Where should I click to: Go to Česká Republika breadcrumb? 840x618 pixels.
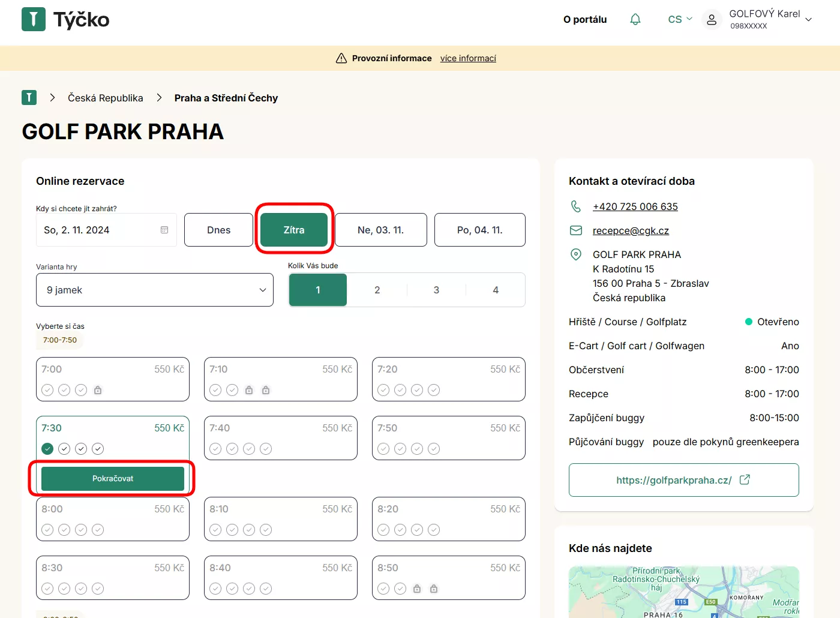[x=106, y=98]
